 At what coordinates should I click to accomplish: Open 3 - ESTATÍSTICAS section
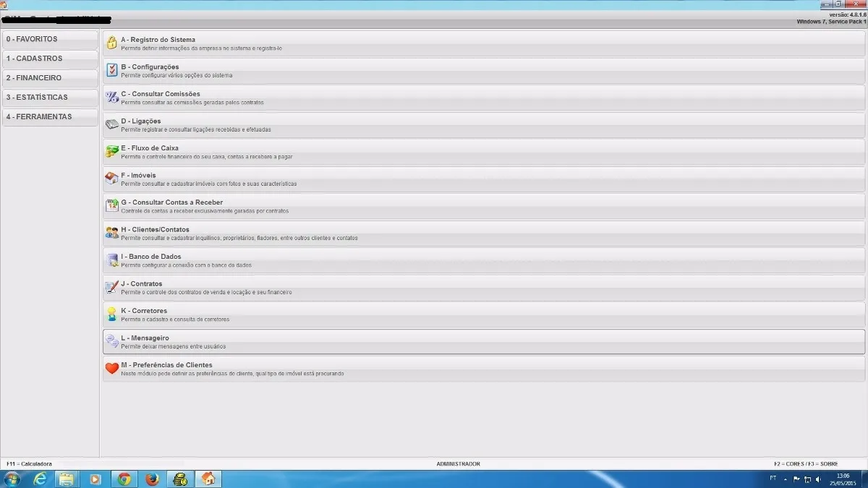[50, 98]
